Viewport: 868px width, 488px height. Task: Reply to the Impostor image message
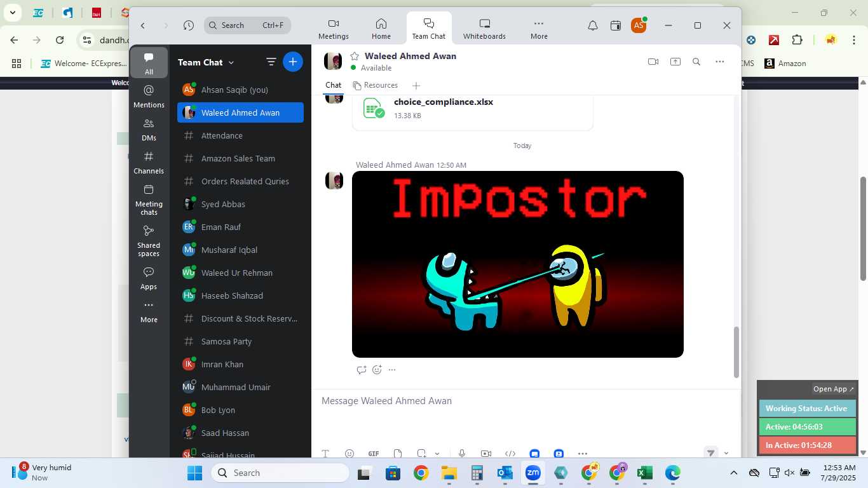tap(362, 370)
